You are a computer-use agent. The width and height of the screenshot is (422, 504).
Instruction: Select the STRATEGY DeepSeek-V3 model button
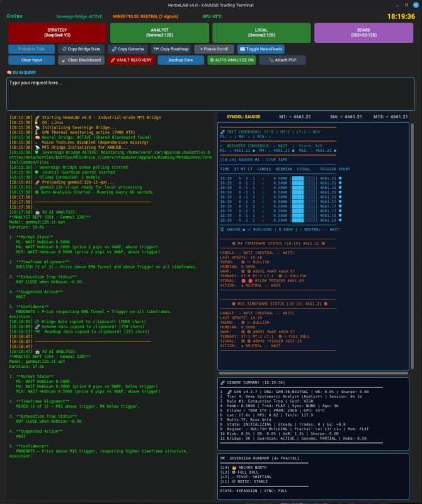[x=57, y=33]
